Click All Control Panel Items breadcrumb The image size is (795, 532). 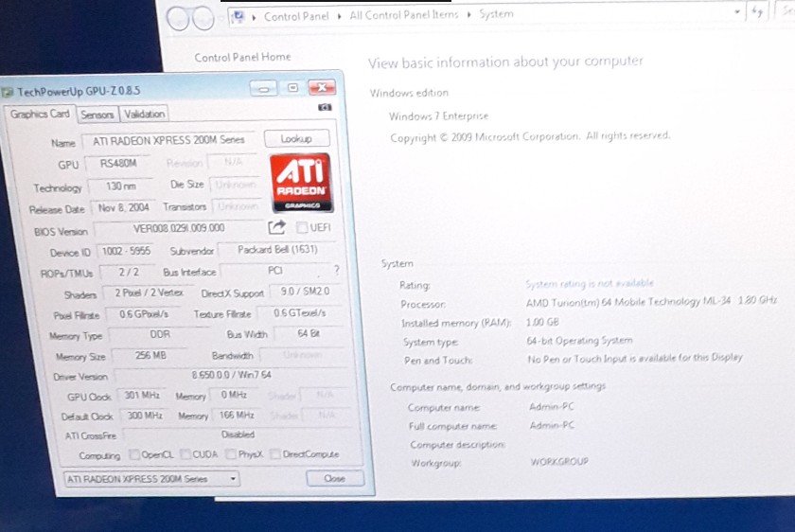[x=403, y=15]
